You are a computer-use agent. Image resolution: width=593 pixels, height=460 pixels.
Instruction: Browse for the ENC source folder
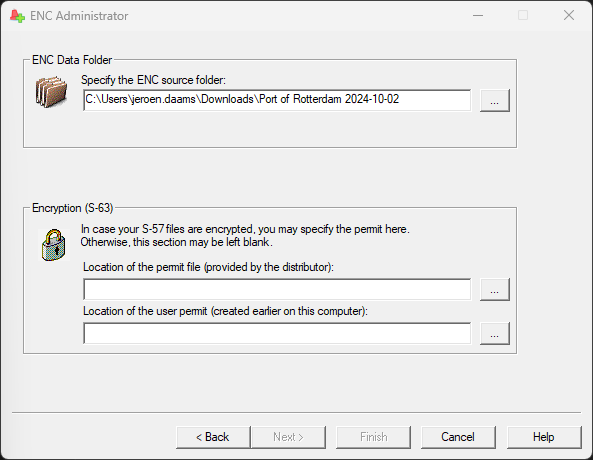(495, 100)
